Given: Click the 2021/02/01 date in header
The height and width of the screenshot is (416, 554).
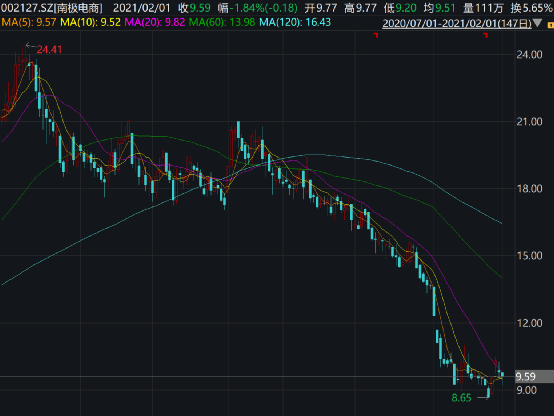Looking at the screenshot, I should (141, 8).
